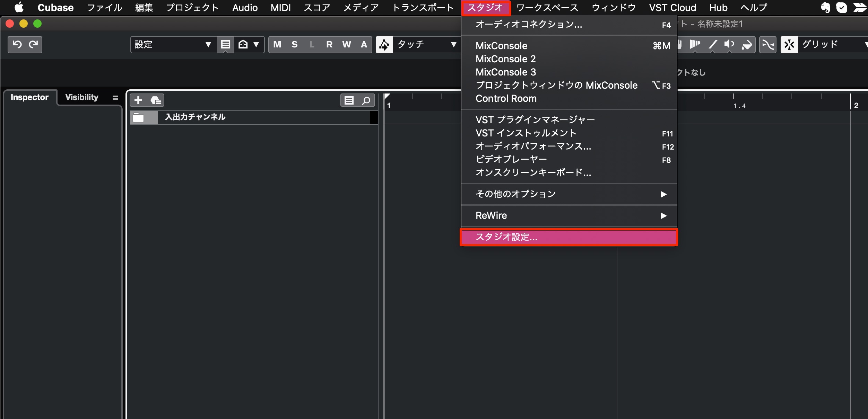
Task: Select the color paint bucket tool
Action: click(747, 45)
